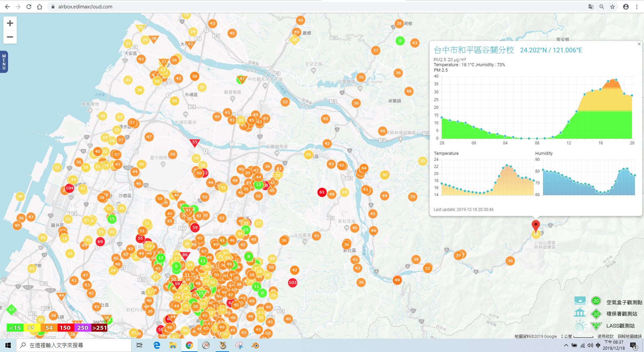The width and height of the screenshot is (644, 352).
Task: Click the red 150 legend swatch
Action: (x=65, y=328)
